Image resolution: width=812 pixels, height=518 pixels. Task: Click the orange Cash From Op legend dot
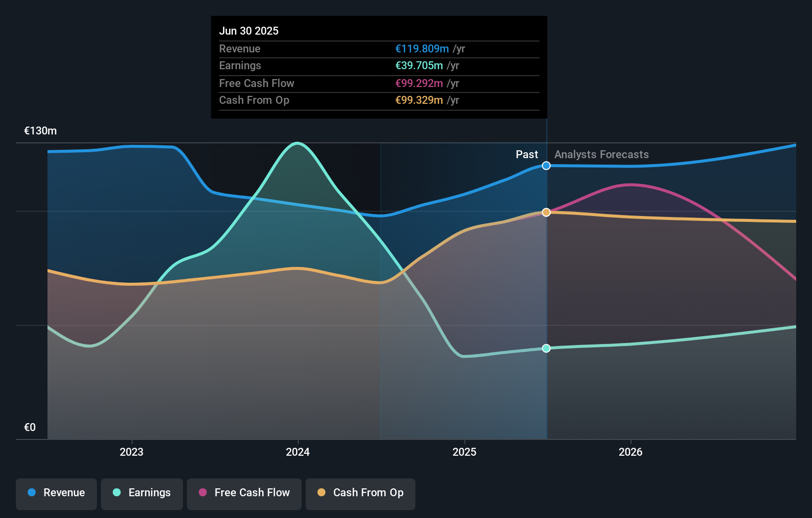point(321,493)
